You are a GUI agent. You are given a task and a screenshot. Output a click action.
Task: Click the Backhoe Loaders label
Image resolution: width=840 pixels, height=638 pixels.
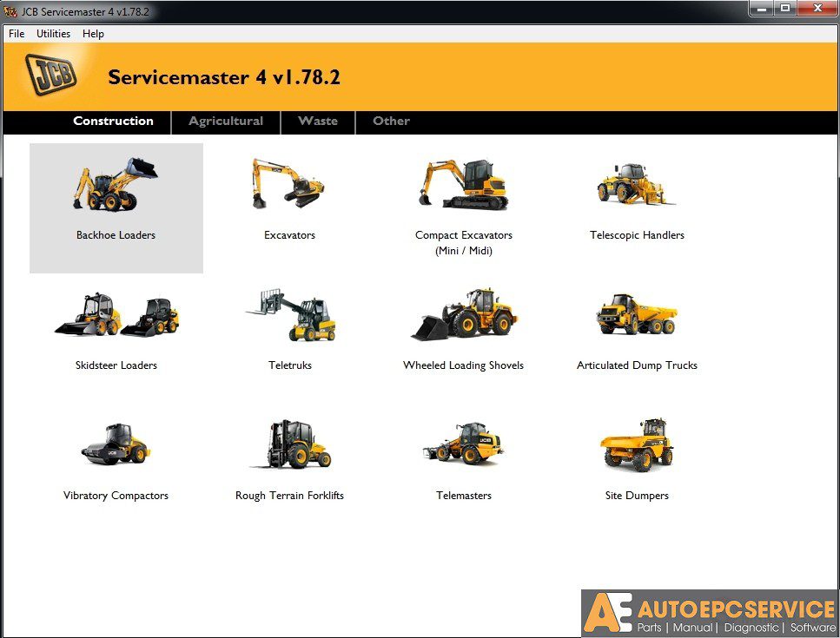[116, 235]
